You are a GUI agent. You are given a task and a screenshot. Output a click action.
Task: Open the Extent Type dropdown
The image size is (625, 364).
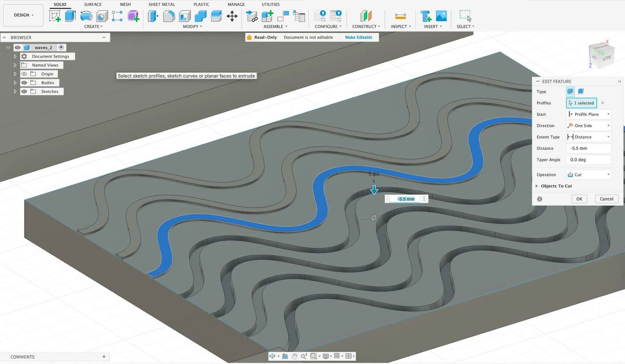pos(589,137)
